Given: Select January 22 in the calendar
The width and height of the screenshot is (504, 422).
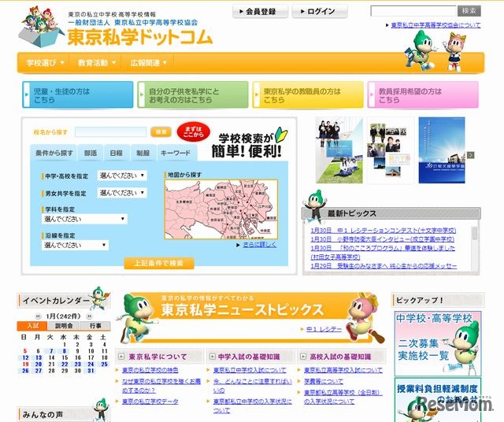Looking at the screenshot, I should (x=65, y=365).
